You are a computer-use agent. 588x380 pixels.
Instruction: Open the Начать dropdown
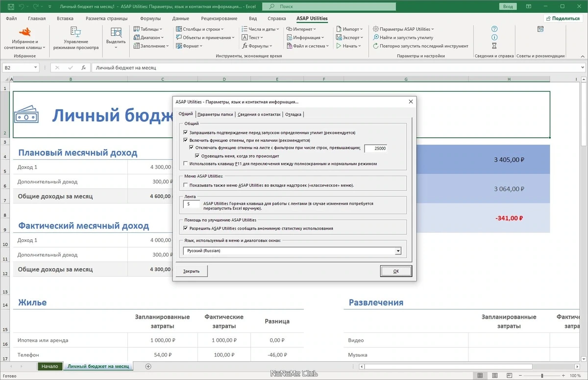[348, 46]
